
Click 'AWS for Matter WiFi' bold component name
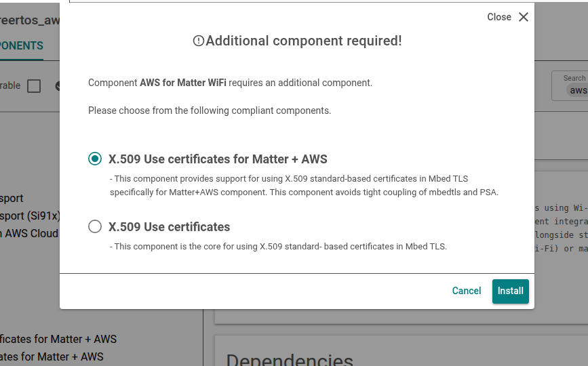(183, 83)
